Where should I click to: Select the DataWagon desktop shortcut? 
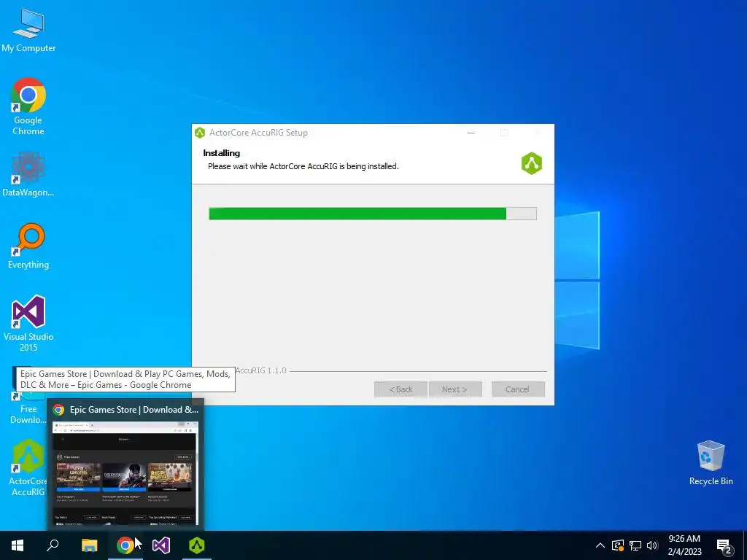coord(28,174)
